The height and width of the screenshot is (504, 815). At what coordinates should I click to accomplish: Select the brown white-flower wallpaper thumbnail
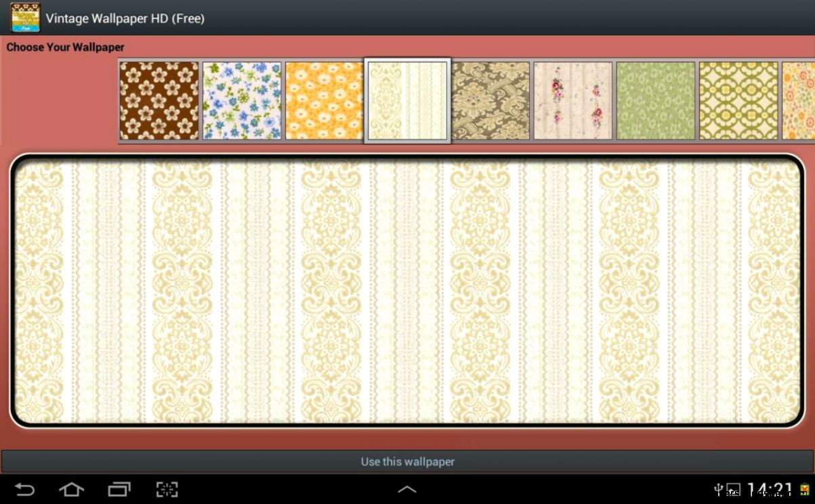(159, 101)
